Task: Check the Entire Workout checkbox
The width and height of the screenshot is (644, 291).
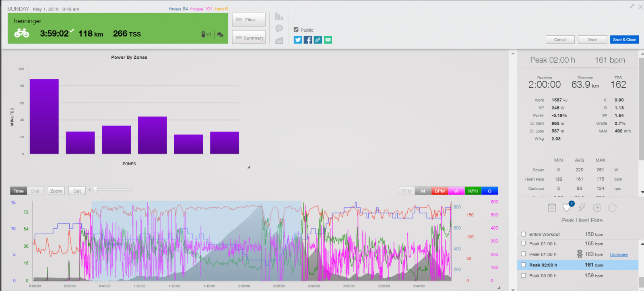Action: coord(523,234)
